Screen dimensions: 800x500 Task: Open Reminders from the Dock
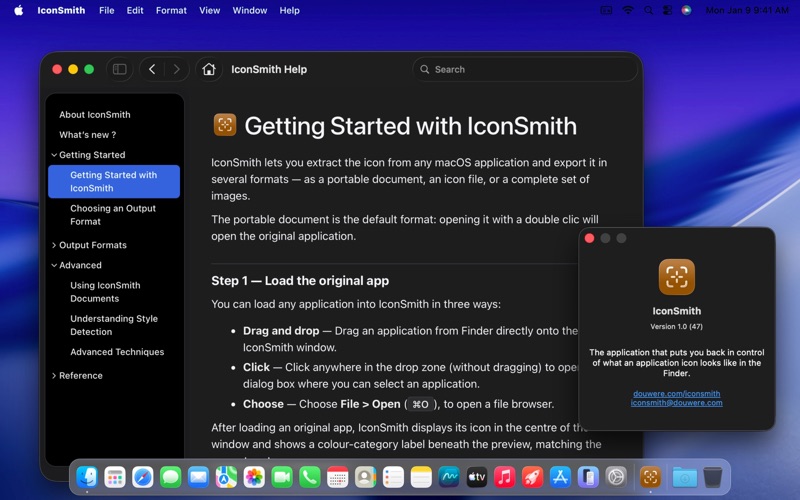pos(393,477)
